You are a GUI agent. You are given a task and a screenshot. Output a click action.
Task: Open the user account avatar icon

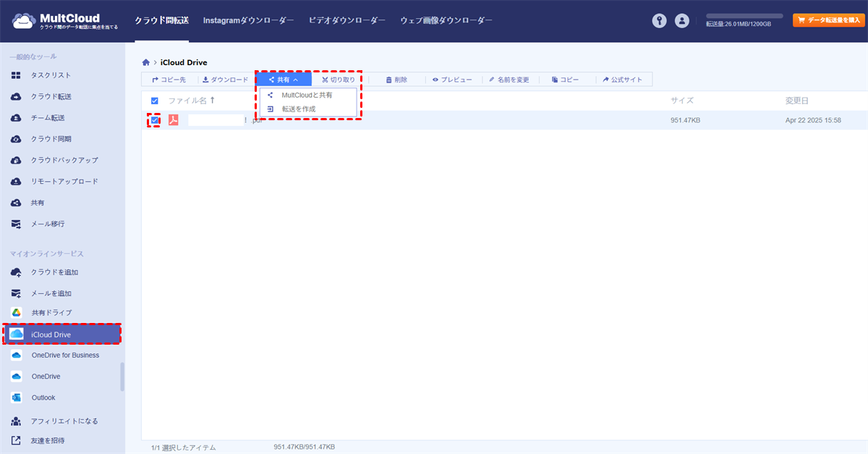tap(682, 21)
